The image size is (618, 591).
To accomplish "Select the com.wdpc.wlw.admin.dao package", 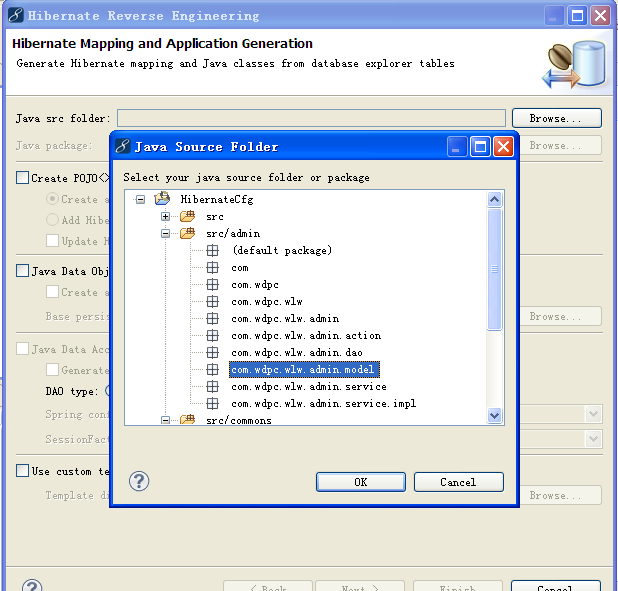I will click(297, 352).
